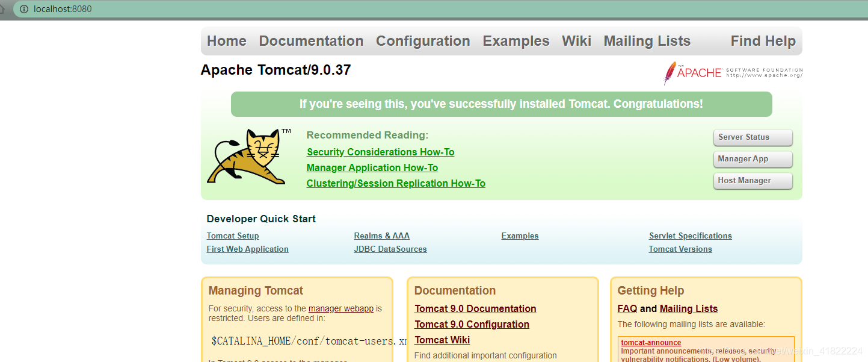Open Find Help in the top nav
Screen dimensions: 868x362
click(763, 41)
